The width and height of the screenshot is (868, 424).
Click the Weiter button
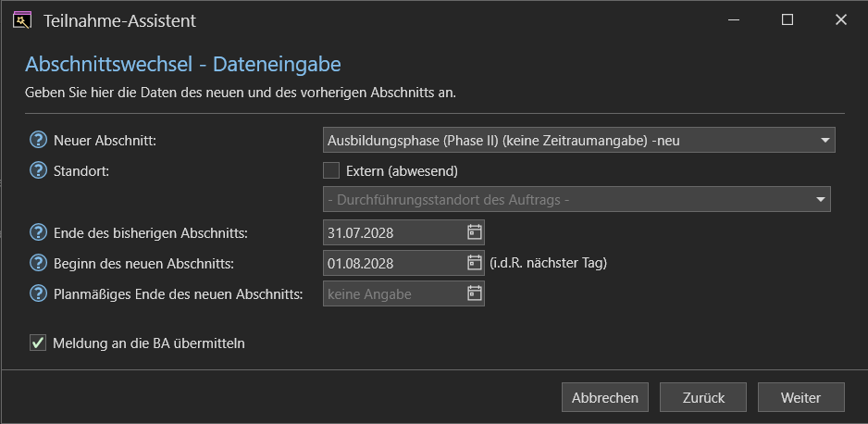801,397
